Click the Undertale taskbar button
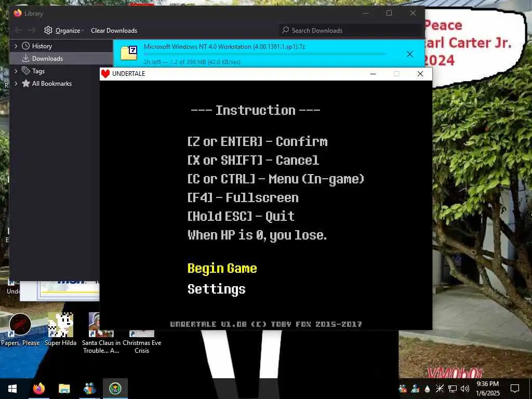 pyautogui.click(x=115, y=389)
